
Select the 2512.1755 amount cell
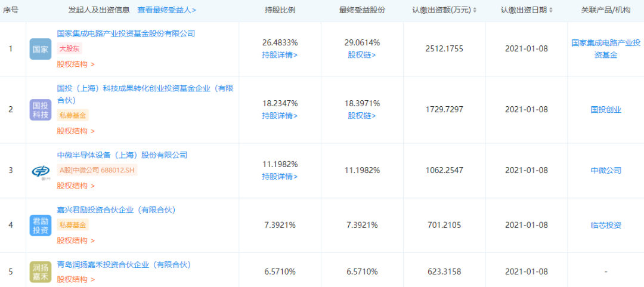[x=444, y=49]
